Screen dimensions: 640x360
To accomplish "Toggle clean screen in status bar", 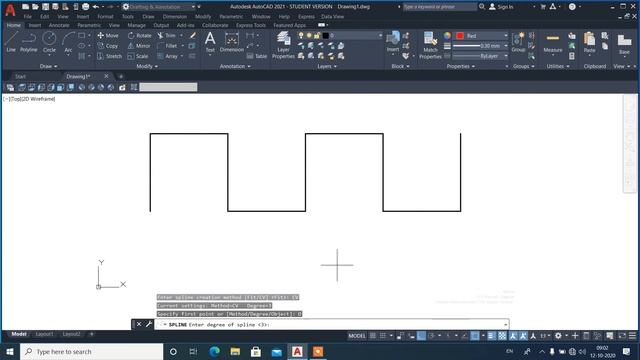I will tap(622, 336).
